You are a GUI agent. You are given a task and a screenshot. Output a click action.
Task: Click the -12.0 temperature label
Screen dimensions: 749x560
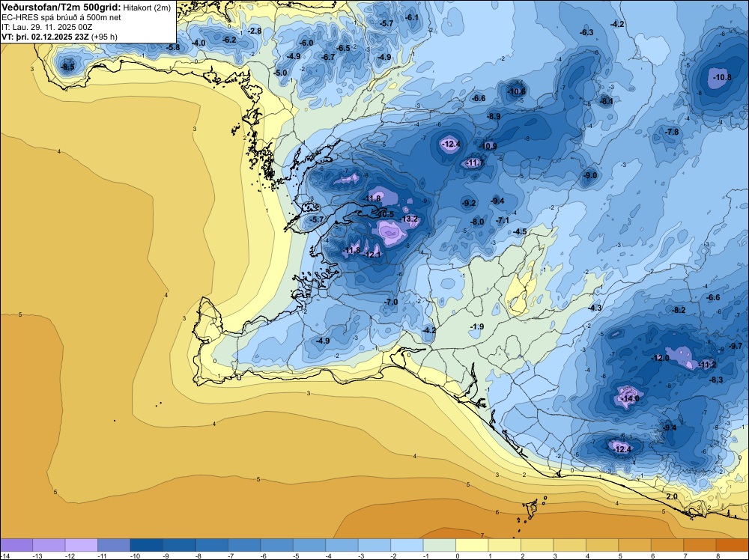(x=660, y=358)
